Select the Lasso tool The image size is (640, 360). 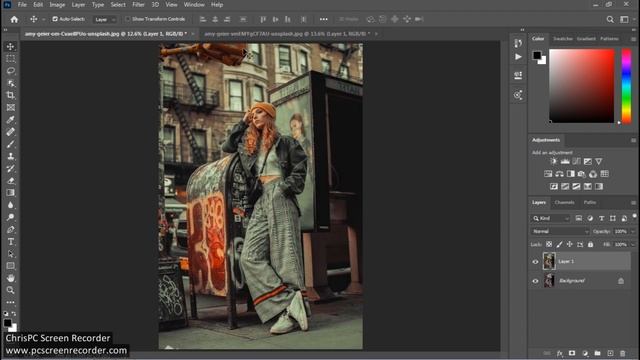11,71
